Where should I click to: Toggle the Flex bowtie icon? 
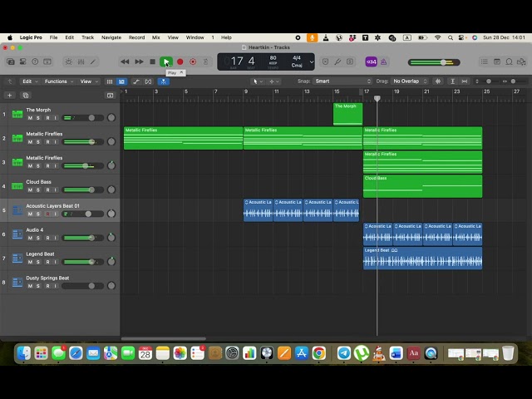(x=148, y=81)
